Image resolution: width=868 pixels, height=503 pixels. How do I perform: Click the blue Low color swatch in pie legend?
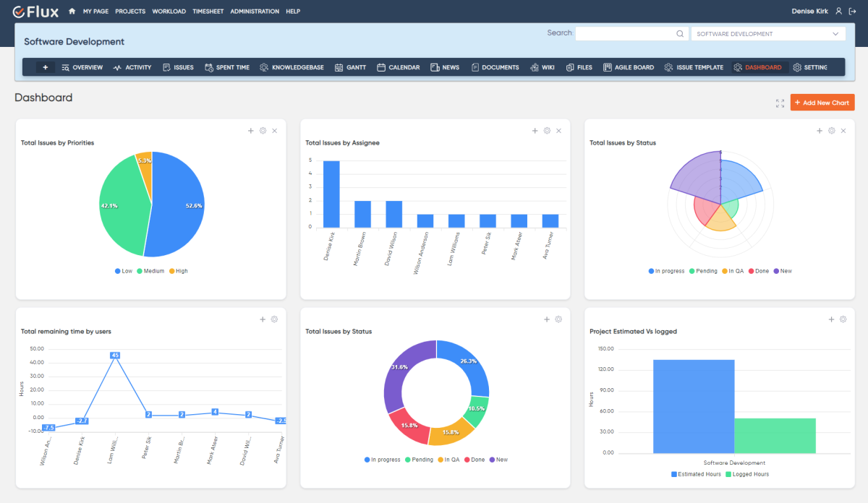click(118, 271)
